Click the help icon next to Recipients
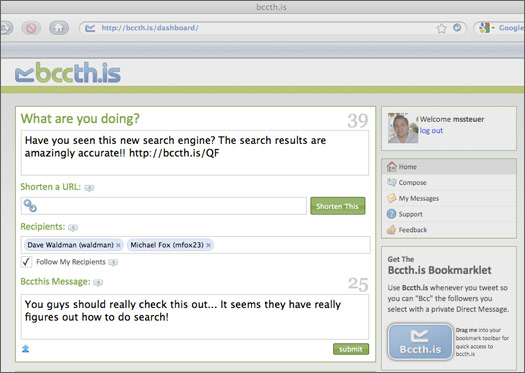The width and height of the screenshot is (525, 373). [x=73, y=228]
